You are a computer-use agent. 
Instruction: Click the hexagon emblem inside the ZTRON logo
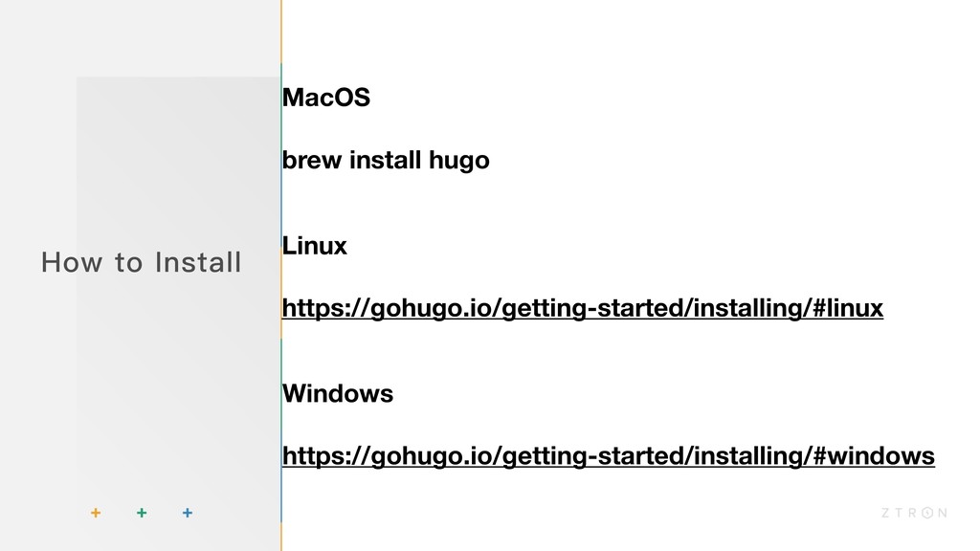pyautogui.click(x=926, y=513)
